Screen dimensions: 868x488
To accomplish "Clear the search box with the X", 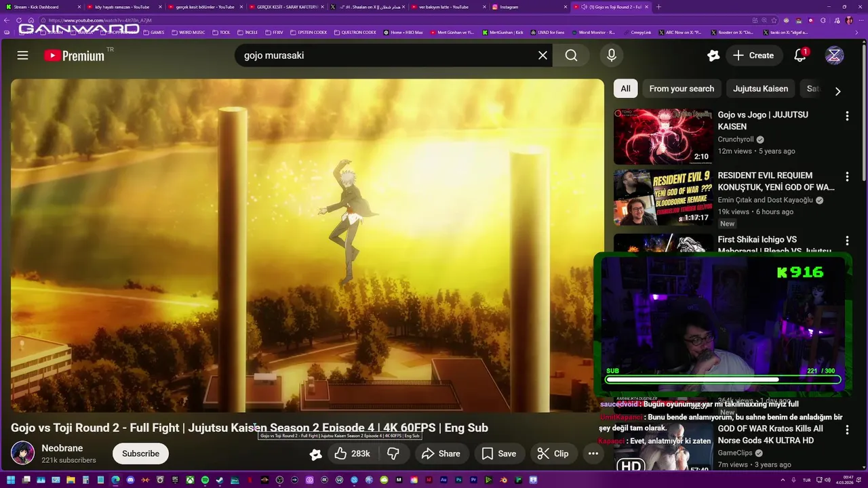I will pyautogui.click(x=542, y=56).
